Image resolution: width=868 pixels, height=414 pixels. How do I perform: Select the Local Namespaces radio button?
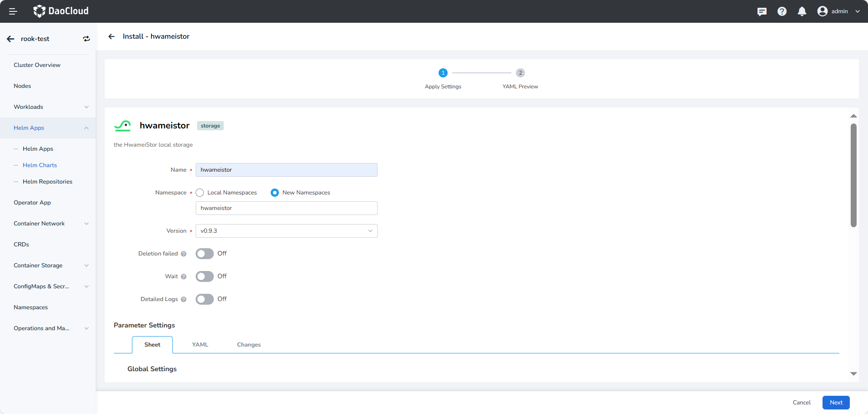[x=200, y=193]
